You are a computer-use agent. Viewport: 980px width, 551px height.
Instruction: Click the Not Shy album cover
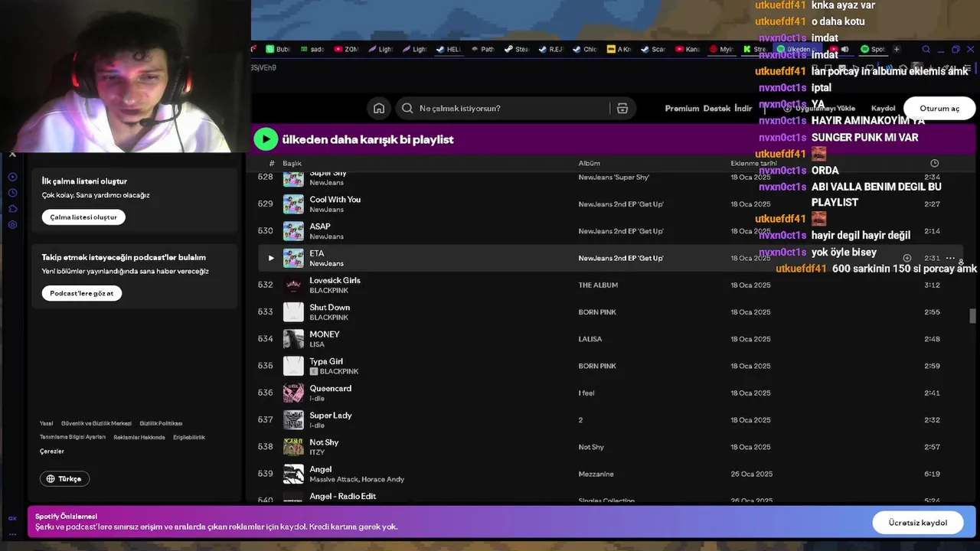point(293,447)
